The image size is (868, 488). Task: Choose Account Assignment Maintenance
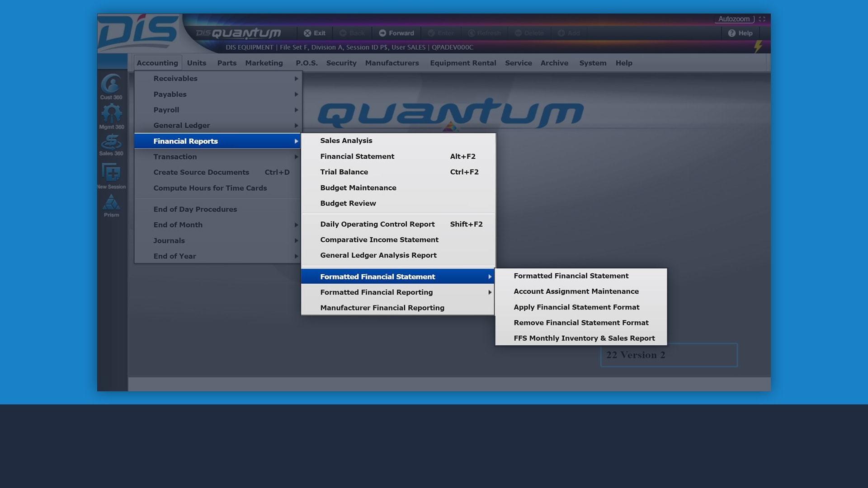click(581, 291)
